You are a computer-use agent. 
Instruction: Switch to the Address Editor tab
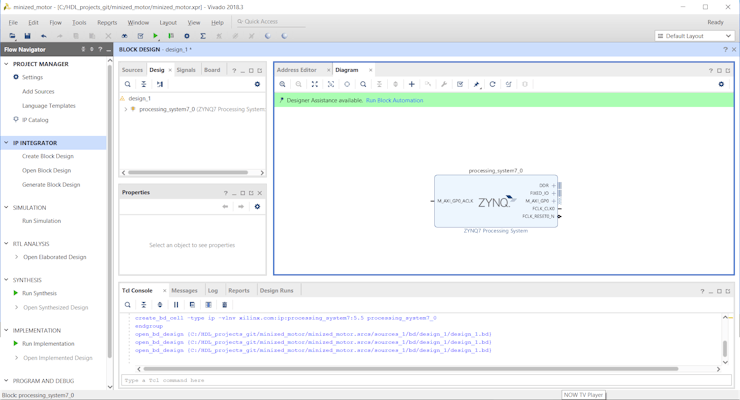[x=296, y=70]
